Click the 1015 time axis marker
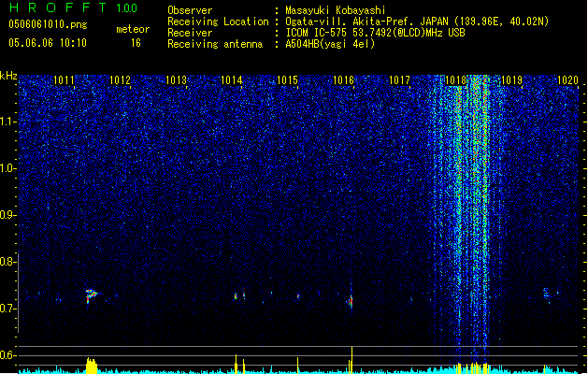The height and width of the screenshot is (374, 588). pos(287,80)
